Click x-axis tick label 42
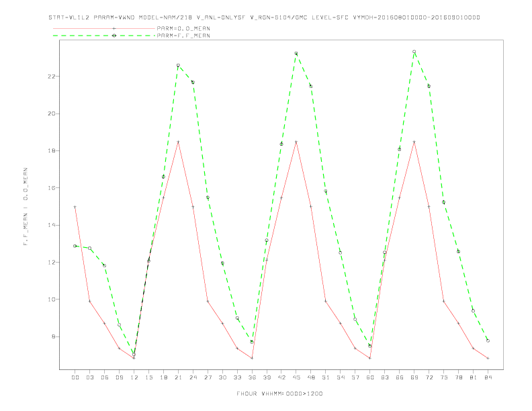The image size is (532, 411). coord(281,377)
